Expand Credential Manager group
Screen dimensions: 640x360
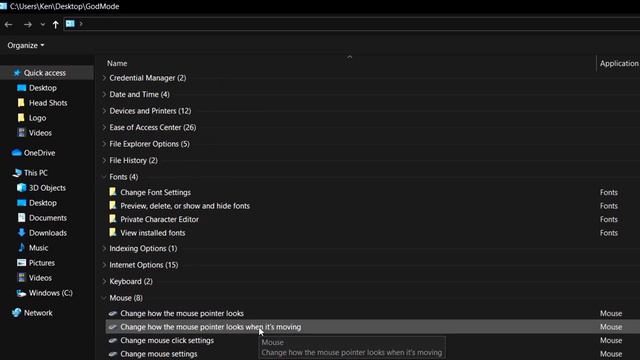point(104,78)
